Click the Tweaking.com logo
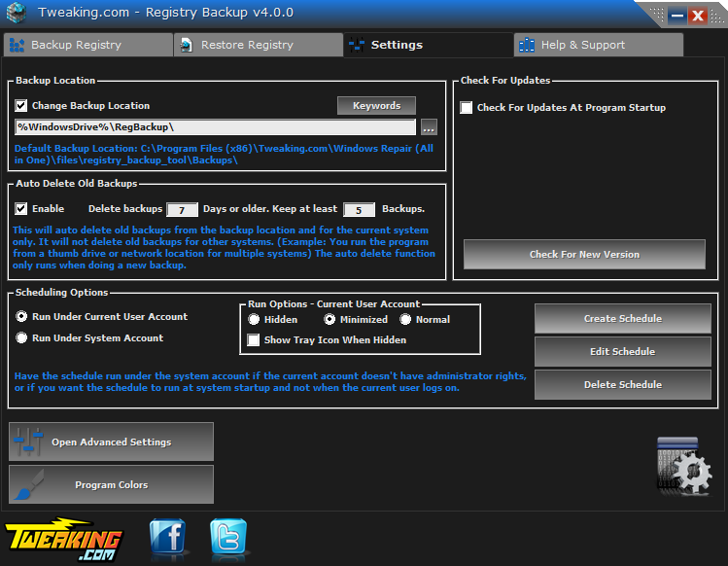728x566 pixels. tap(64, 538)
